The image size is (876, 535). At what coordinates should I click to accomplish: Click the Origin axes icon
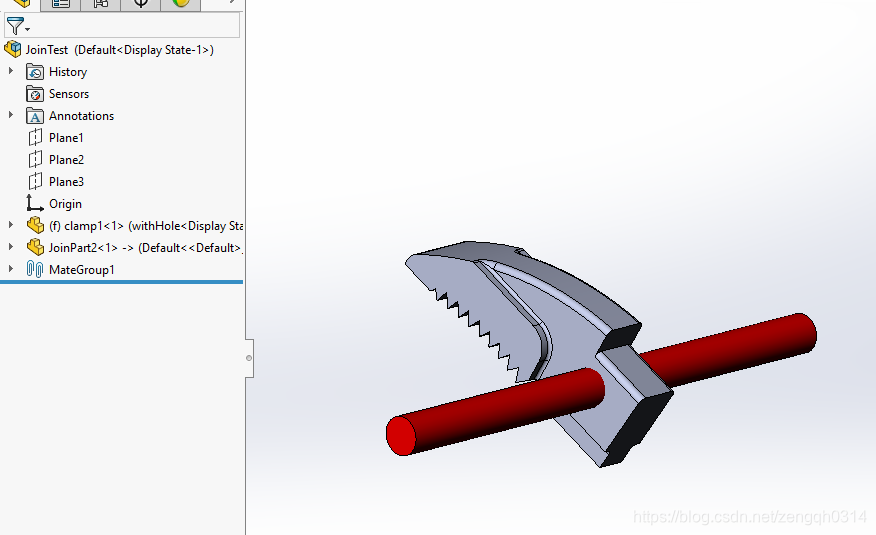tap(35, 203)
